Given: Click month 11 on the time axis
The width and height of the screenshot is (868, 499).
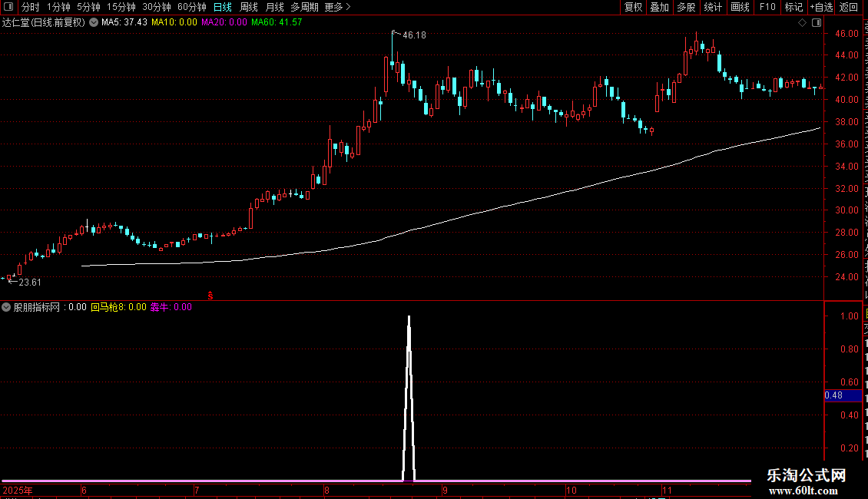Looking at the screenshot, I should [667, 490].
